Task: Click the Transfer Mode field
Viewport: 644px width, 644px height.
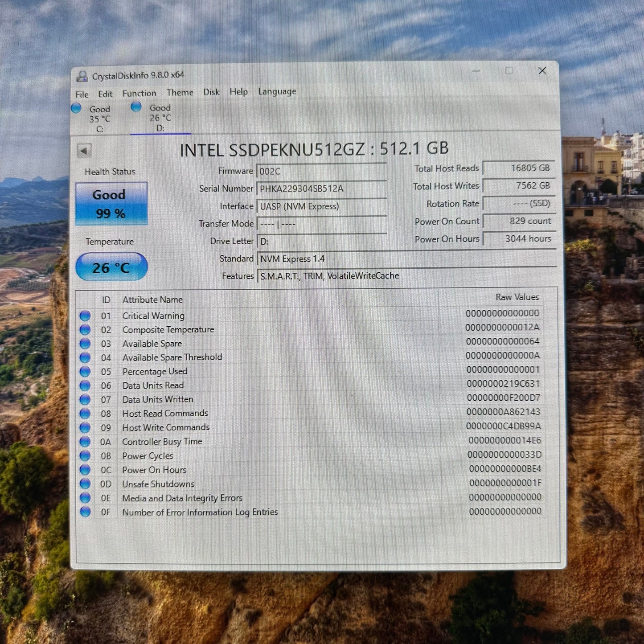Action: pyautogui.click(x=321, y=224)
